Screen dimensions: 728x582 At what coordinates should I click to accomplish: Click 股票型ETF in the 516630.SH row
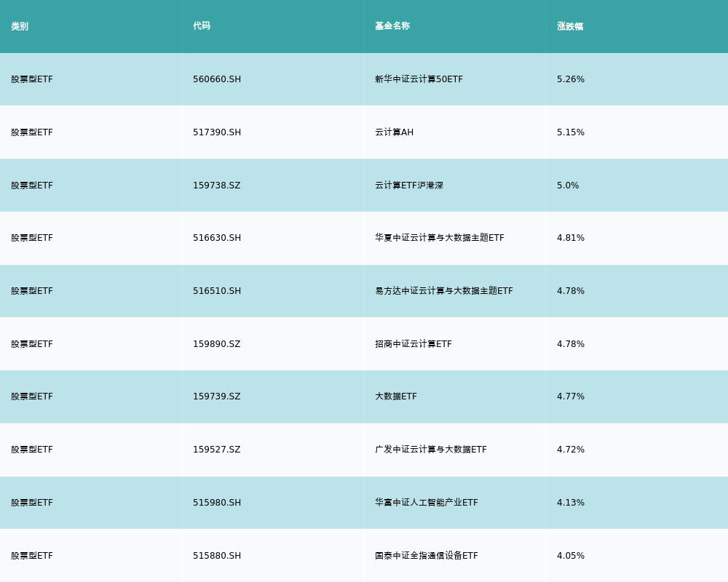32,238
